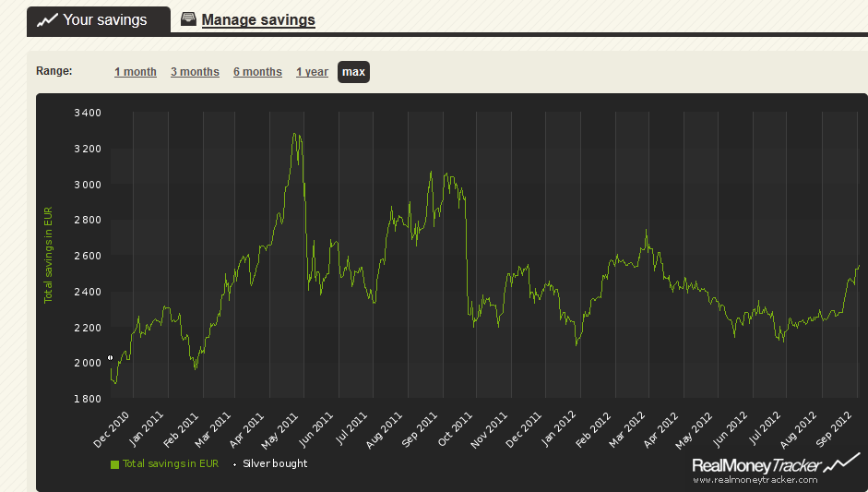The width and height of the screenshot is (868, 492).
Task: Select the 3 months range
Action: pyautogui.click(x=195, y=72)
